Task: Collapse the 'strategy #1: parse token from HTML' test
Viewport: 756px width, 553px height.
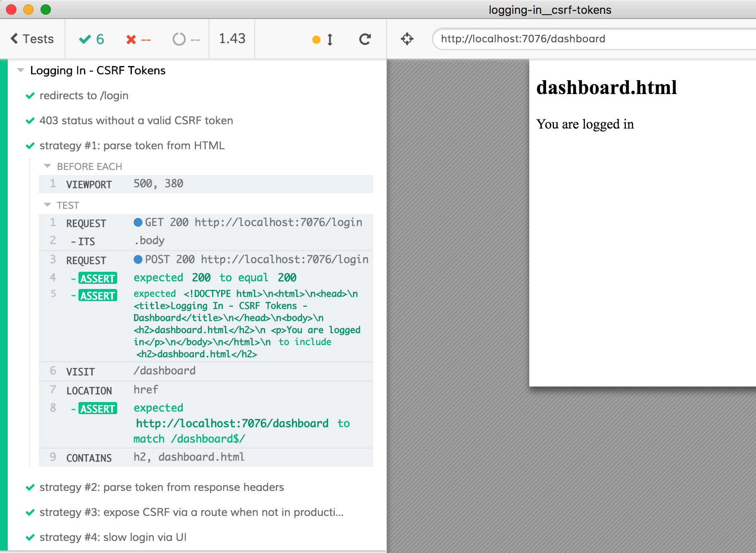Action: tap(132, 145)
